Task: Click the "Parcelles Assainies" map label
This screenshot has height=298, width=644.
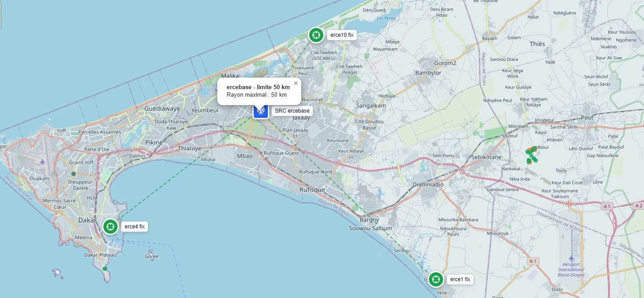Action: click(100, 132)
